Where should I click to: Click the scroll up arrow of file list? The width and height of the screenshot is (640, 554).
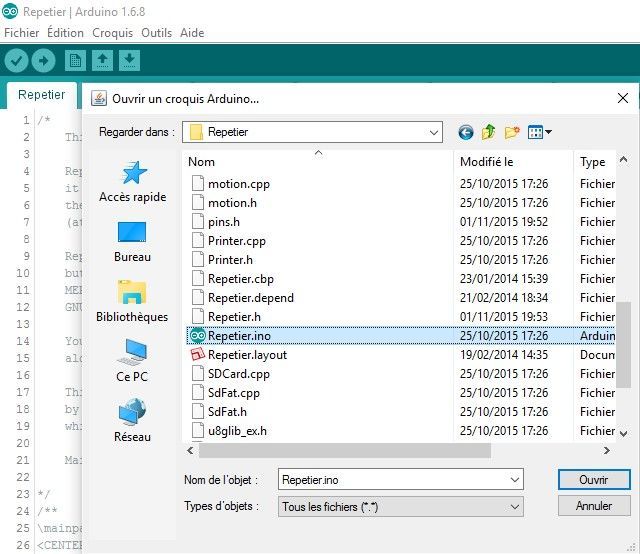tap(623, 159)
